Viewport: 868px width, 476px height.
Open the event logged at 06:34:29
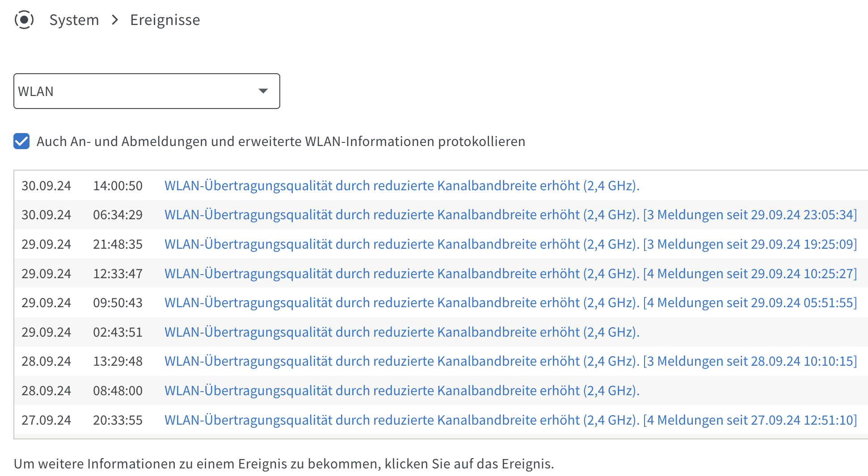pos(511,215)
